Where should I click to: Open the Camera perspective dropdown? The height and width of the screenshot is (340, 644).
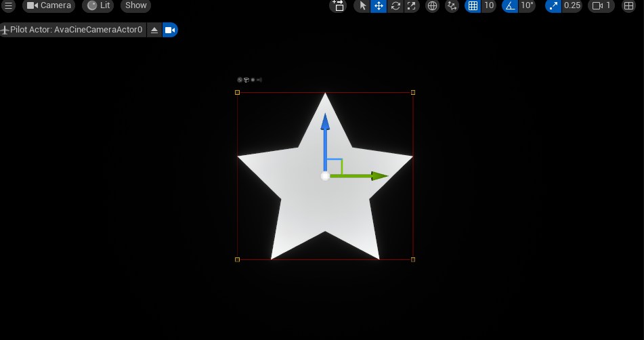pos(49,5)
